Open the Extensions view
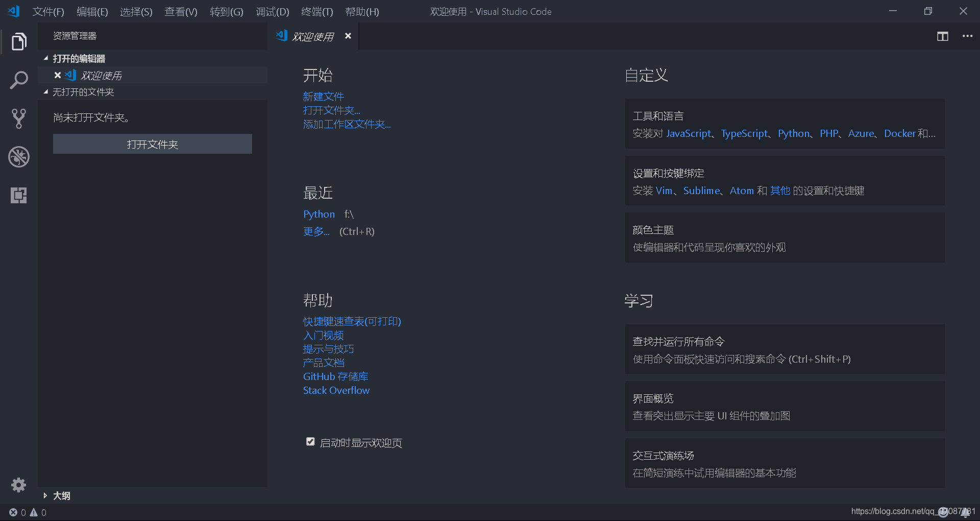This screenshot has width=980, height=521. click(19, 195)
